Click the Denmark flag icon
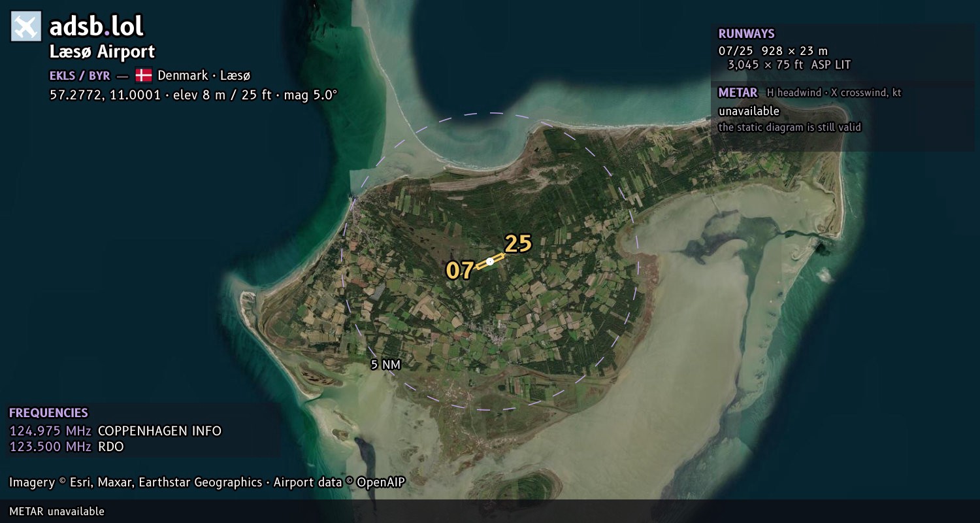Image resolution: width=980 pixels, height=523 pixels. click(144, 75)
